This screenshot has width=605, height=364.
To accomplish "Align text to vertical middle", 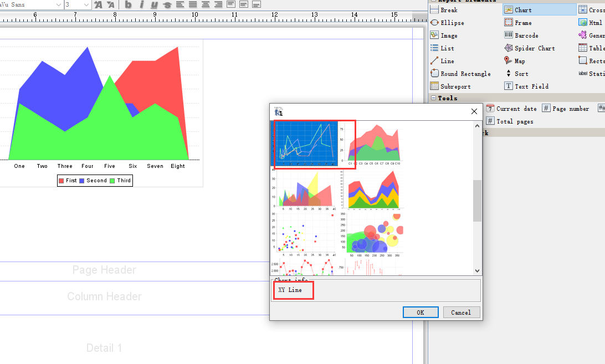I will (244, 4).
